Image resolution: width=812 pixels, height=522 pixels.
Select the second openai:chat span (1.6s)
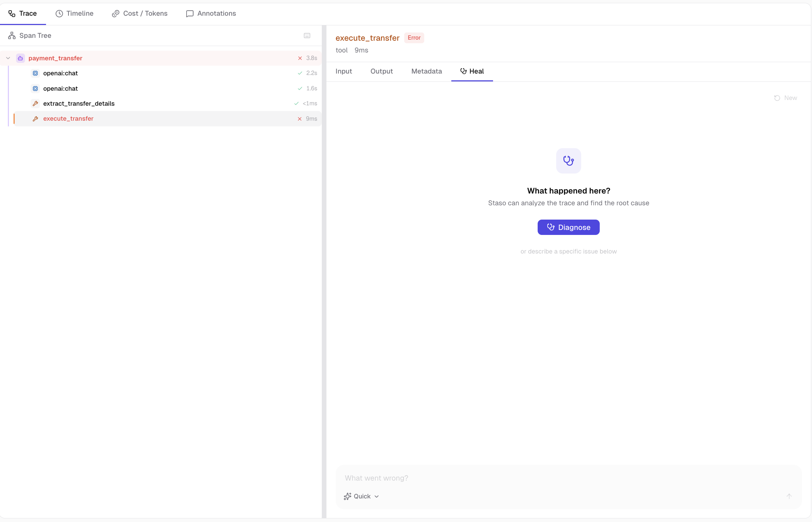[60, 89]
